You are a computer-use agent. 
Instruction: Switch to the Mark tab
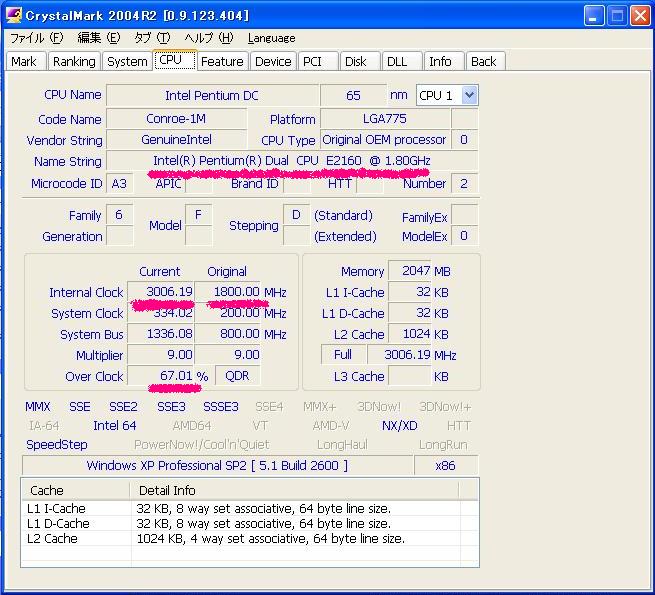[x=26, y=61]
